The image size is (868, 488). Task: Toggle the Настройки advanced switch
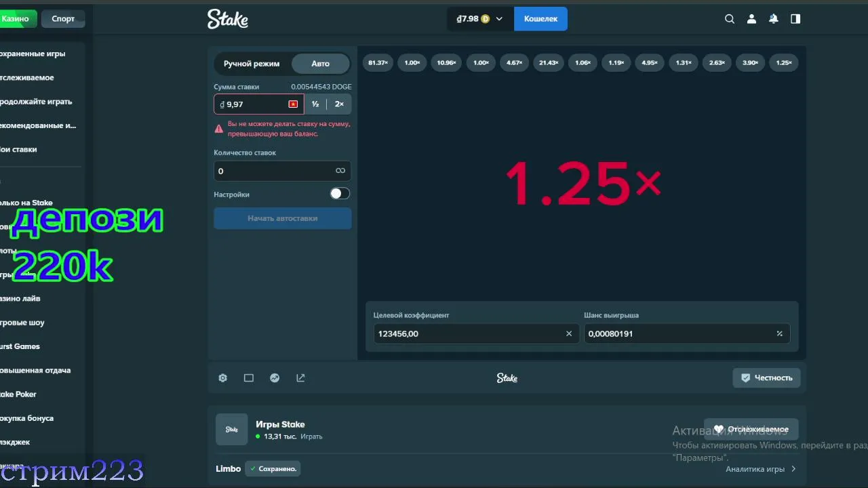coord(340,194)
